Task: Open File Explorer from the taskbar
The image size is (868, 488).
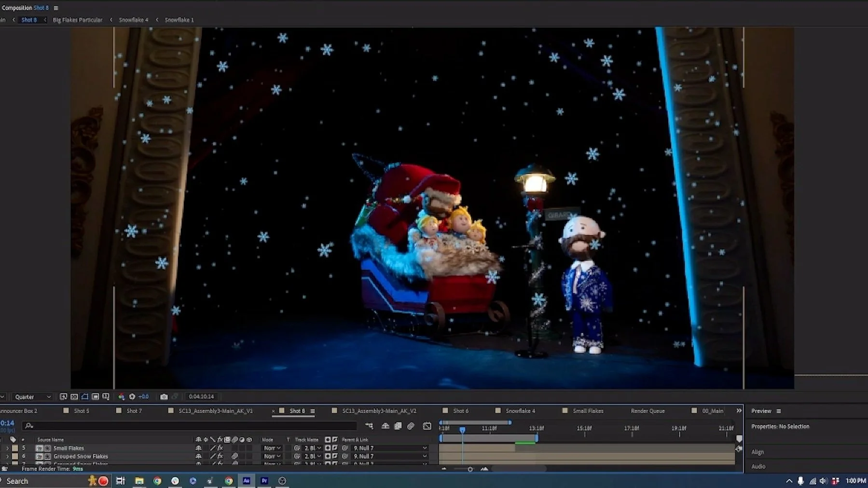Action: click(139, 481)
